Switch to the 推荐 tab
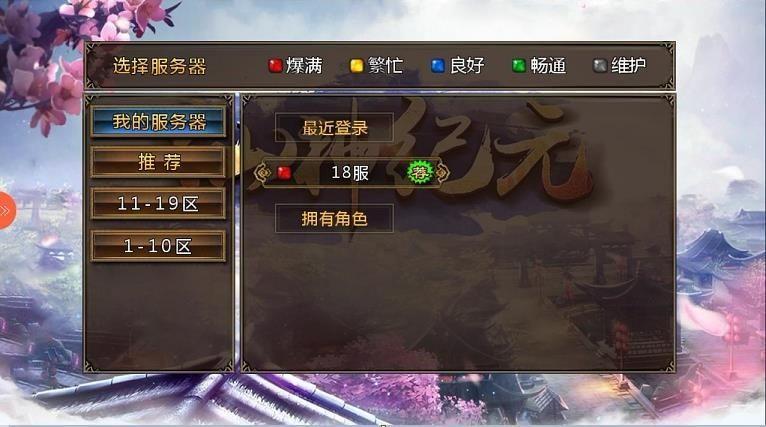Viewport: 766px width, 427px height. (x=158, y=162)
